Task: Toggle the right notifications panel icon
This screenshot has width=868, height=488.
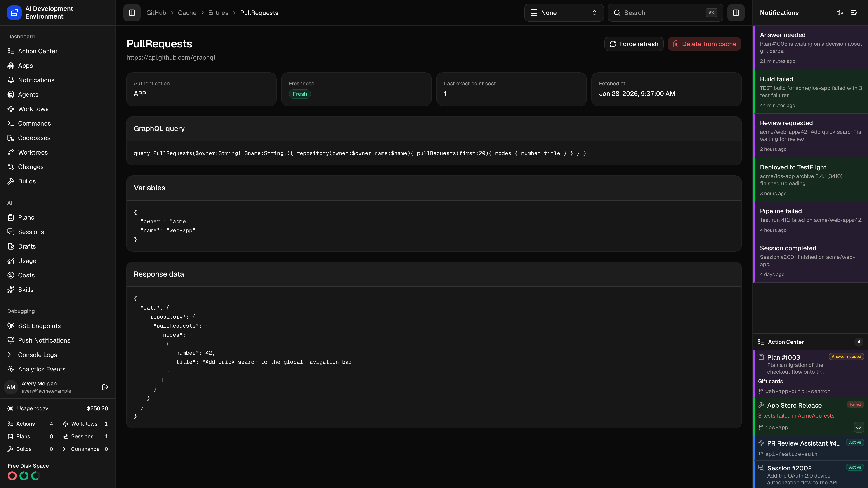Action: (x=736, y=13)
